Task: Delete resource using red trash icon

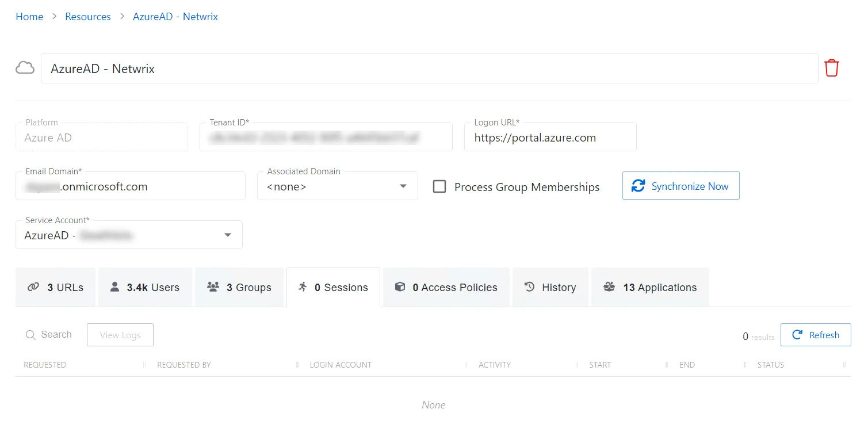Action: 832,68
